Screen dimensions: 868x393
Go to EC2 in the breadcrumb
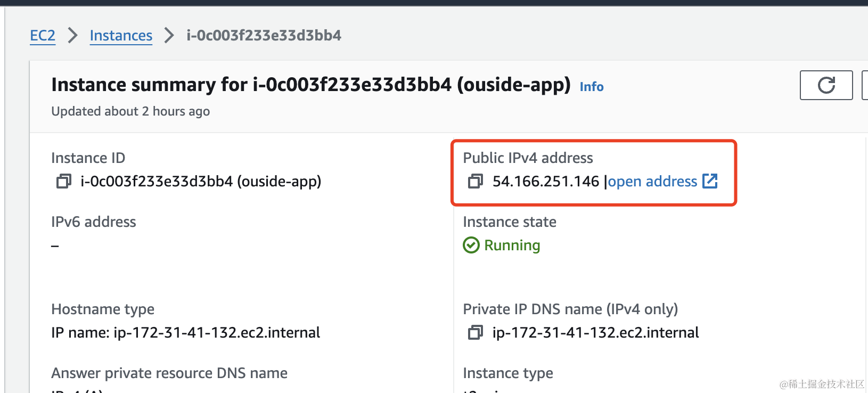tap(43, 36)
